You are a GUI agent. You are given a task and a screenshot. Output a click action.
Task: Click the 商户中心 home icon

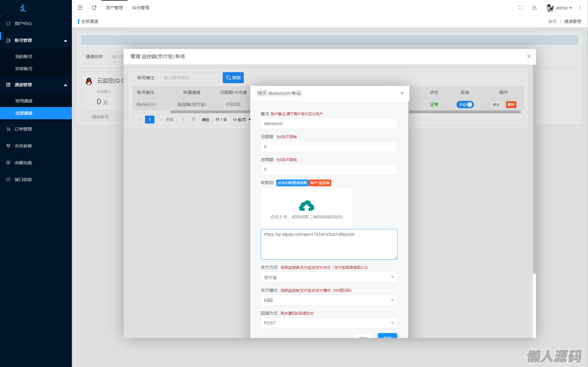click(8, 24)
